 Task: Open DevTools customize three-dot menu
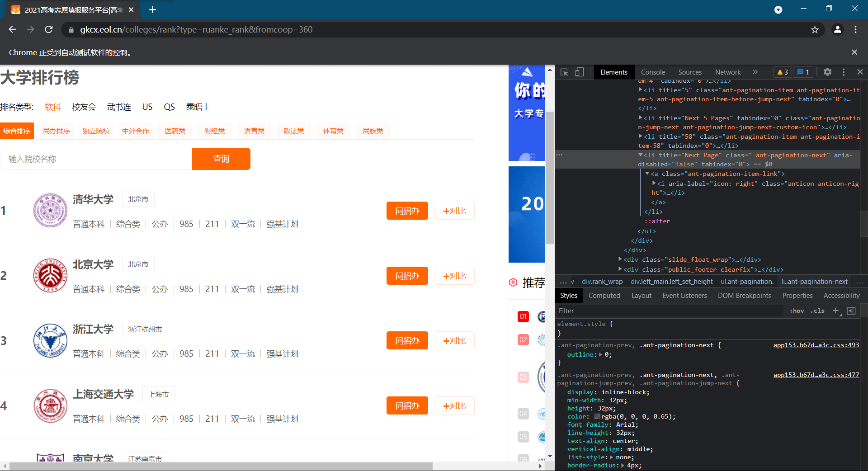[x=844, y=72]
